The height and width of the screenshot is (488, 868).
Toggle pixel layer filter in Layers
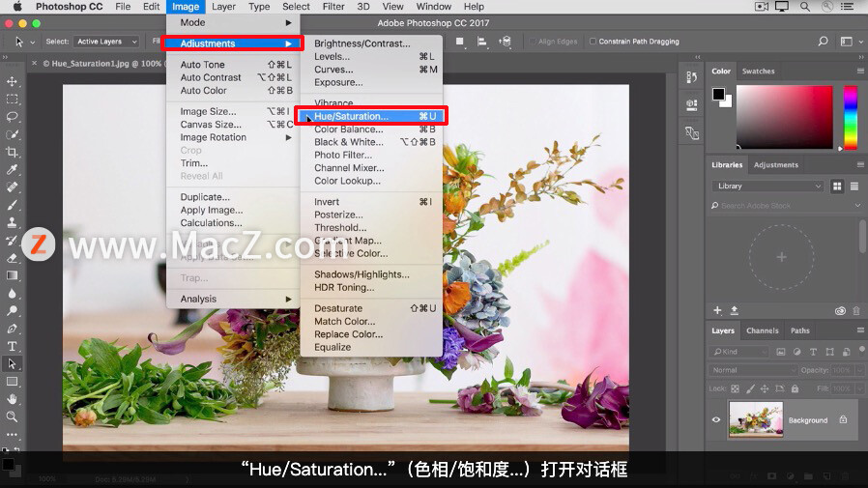[x=781, y=352]
